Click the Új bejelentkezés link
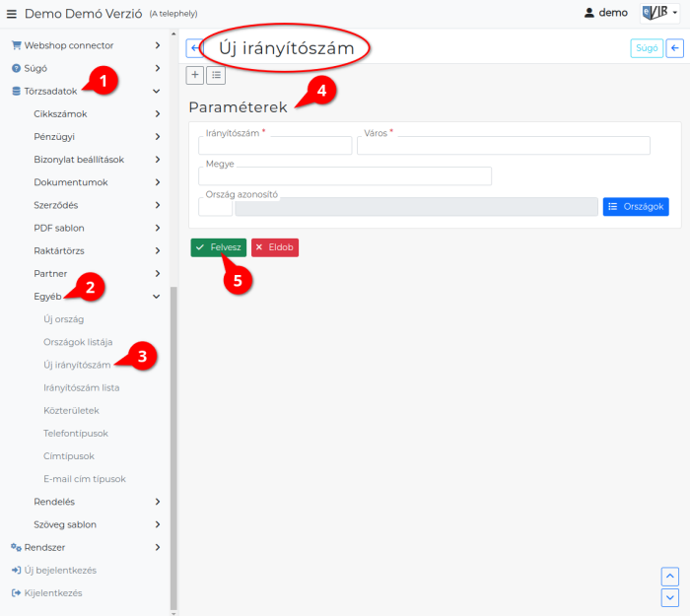Image resolution: width=690 pixels, height=616 pixels. 60,571
